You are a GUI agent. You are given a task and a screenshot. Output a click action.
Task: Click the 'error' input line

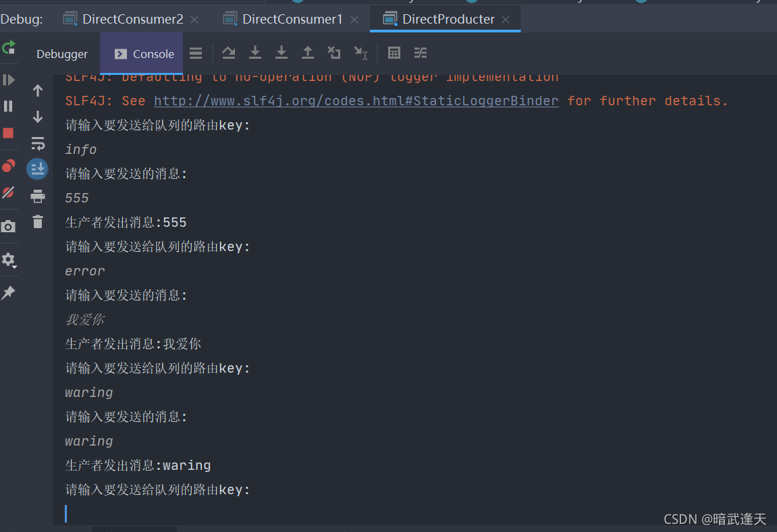(x=85, y=271)
